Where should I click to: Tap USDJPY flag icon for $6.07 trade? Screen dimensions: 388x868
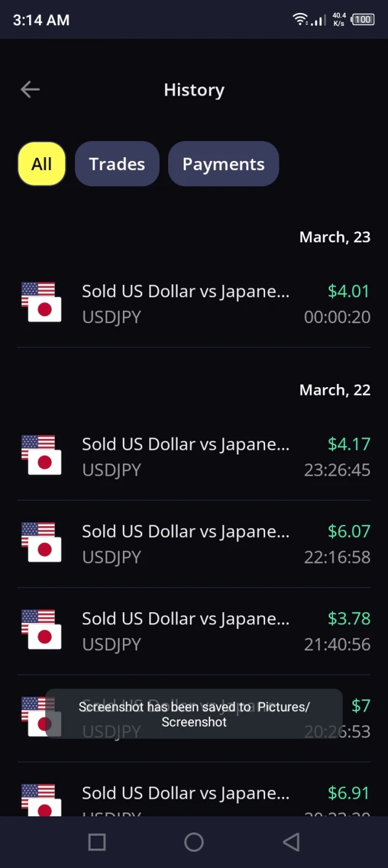(41, 543)
